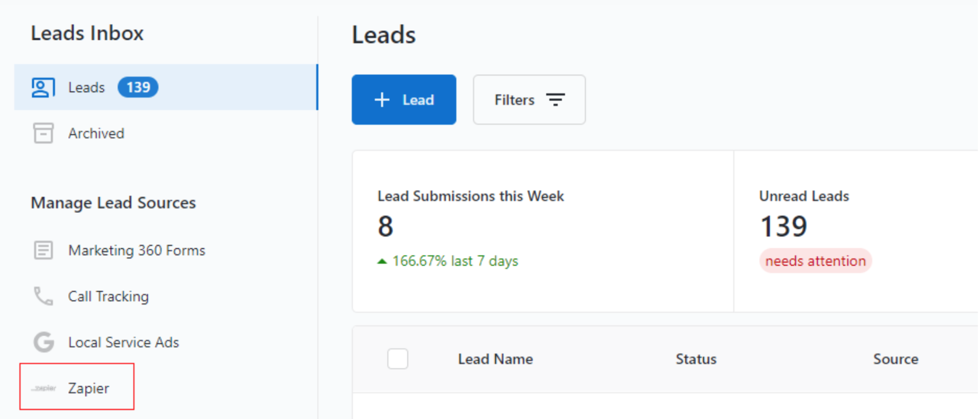Click the Call Tracking phone icon
Screen dimensions: 980x419
pyautogui.click(x=43, y=296)
